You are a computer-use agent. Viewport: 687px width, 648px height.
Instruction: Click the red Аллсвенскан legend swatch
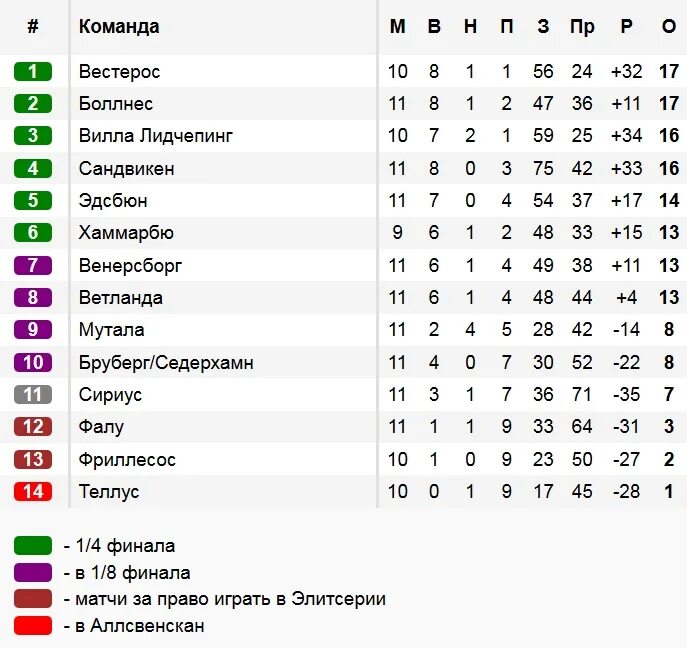point(33,625)
